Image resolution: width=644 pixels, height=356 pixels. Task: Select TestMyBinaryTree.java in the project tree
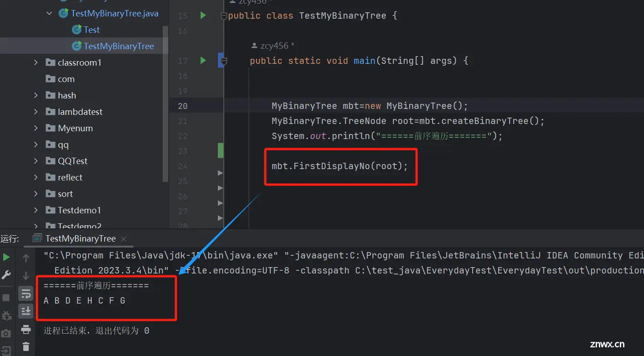(x=115, y=13)
